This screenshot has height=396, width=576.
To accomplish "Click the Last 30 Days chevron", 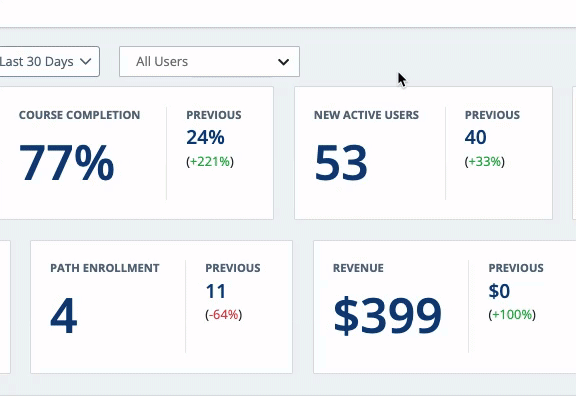I will pyautogui.click(x=86, y=61).
